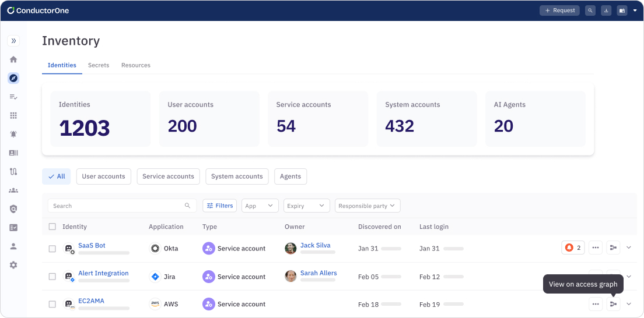644x318 pixels.
Task: Open the alerts bell icon in the sidebar
Action: click(x=13, y=134)
